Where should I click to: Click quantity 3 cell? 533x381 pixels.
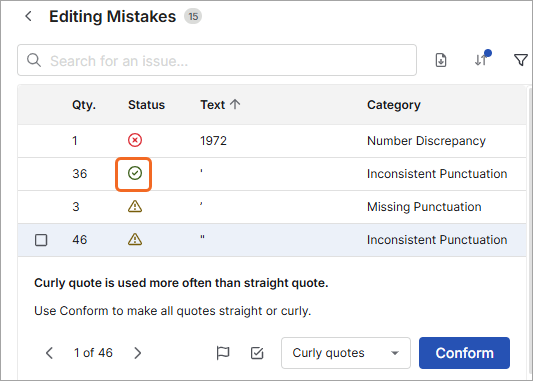pyautogui.click(x=76, y=206)
